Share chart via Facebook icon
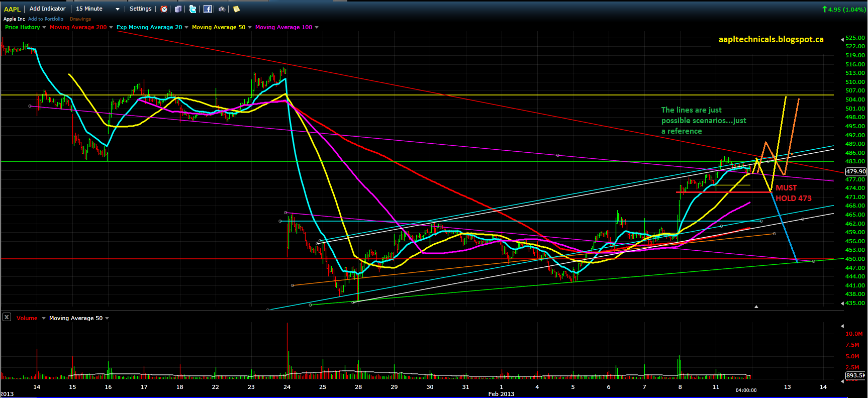868x398 pixels. (208, 9)
